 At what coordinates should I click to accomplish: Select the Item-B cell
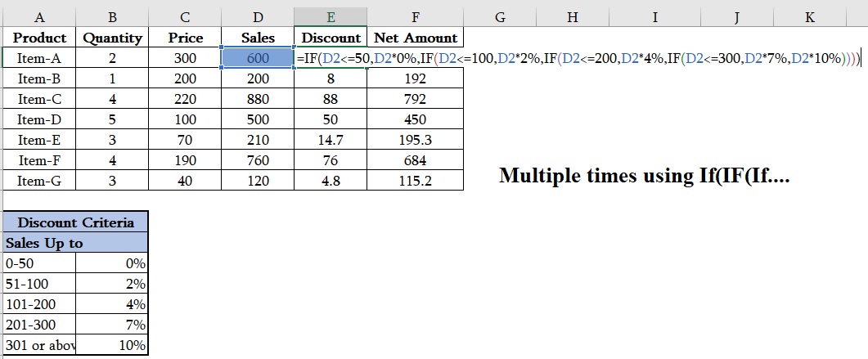(39, 79)
